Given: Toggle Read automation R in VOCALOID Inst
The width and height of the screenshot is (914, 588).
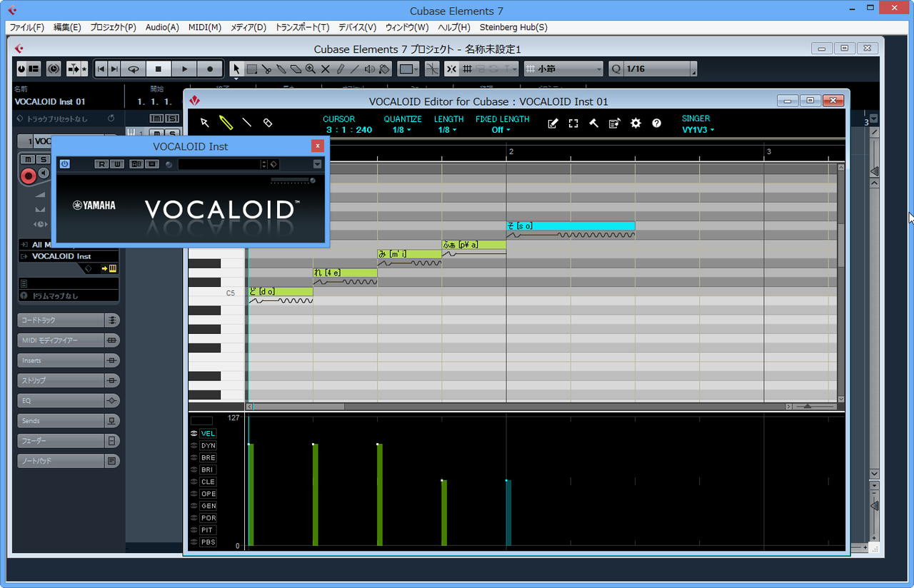Looking at the screenshot, I should click(101, 164).
